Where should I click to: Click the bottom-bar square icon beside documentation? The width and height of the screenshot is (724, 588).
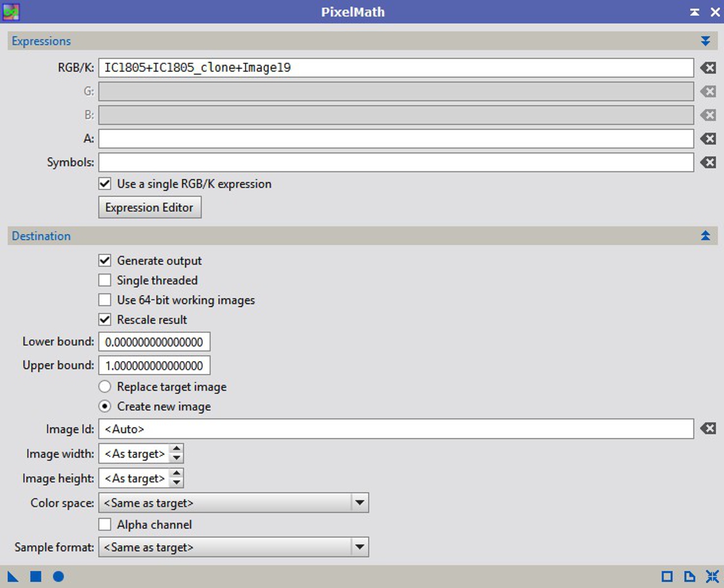667,577
